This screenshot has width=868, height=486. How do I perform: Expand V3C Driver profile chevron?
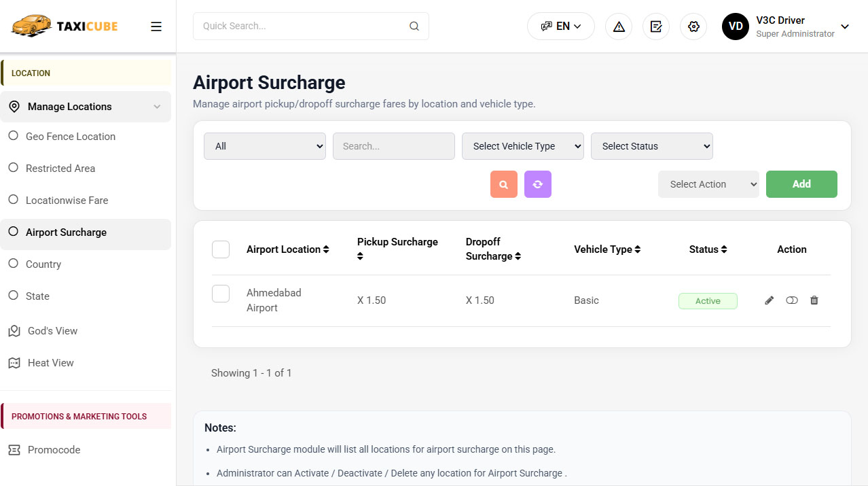(845, 27)
